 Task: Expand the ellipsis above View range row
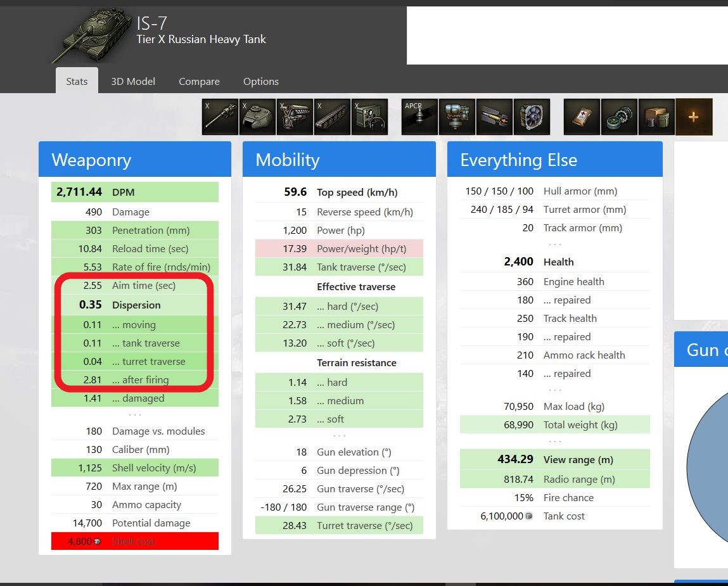555,441
